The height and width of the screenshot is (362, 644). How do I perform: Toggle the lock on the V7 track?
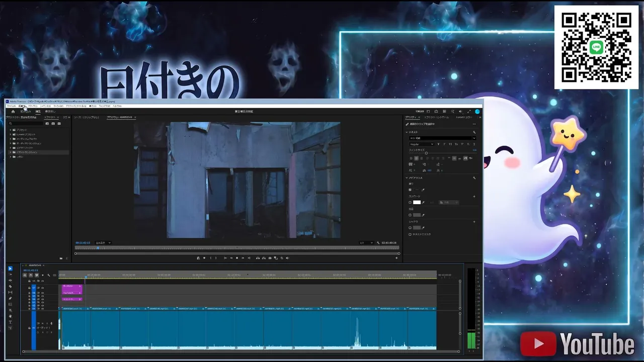[29, 288]
